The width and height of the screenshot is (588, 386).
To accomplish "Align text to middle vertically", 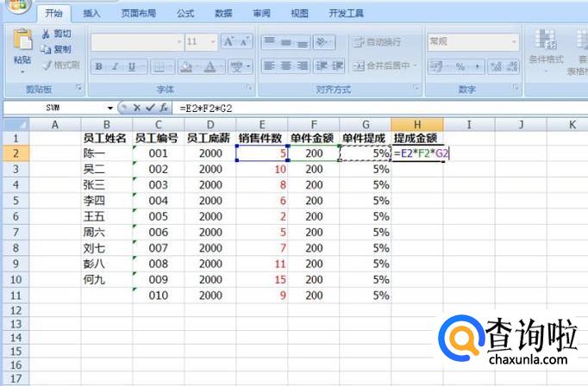I will pos(286,42).
